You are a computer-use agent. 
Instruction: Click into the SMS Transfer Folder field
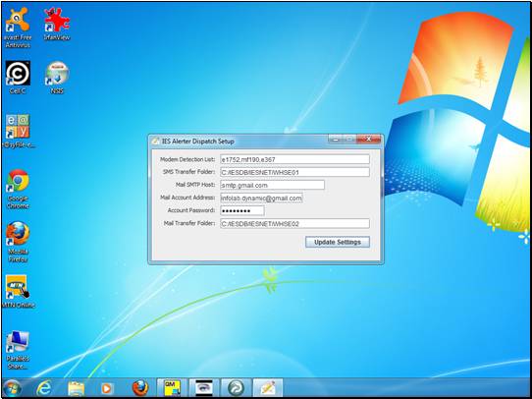coord(294,172)
